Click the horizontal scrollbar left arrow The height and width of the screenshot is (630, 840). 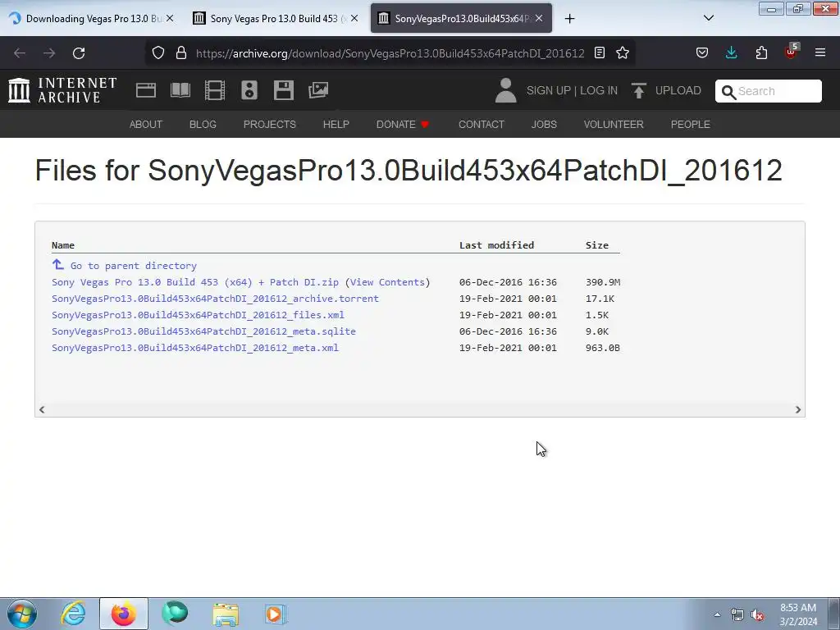[x=42, y=410]
